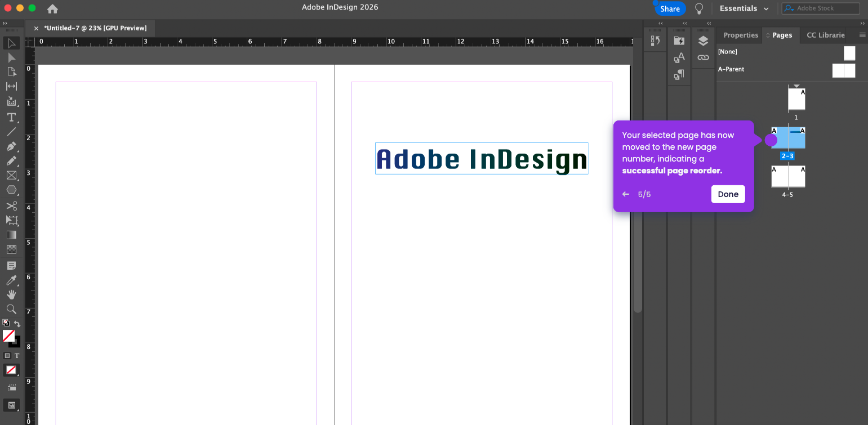This screenshot has height=425, width=868.
Task: Select the Rectangle Frame tool
Action: point(11,176)
